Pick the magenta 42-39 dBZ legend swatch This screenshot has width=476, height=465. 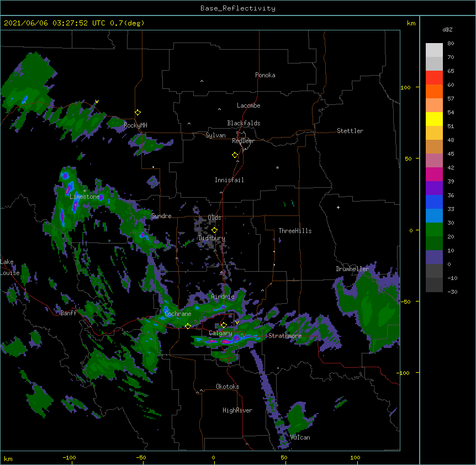[434, 174]
